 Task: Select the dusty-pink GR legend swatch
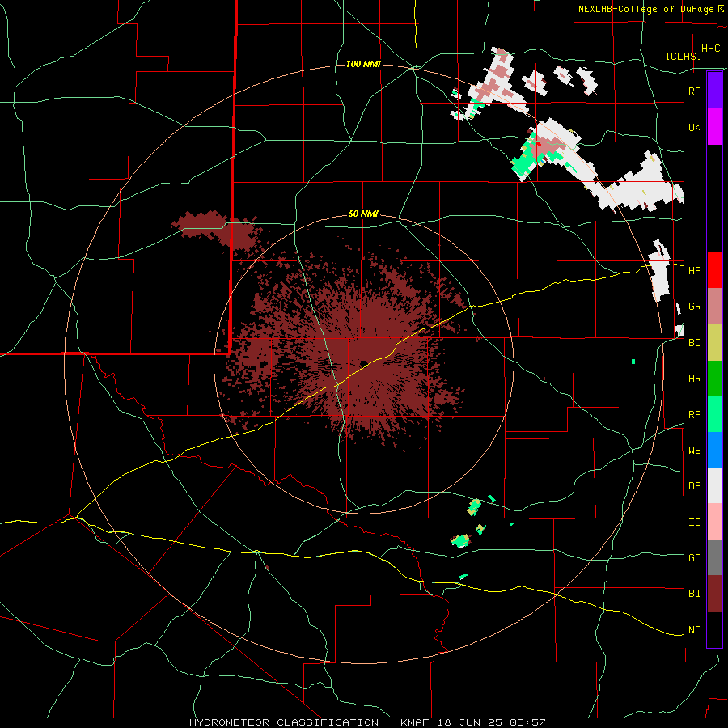coord(714,307)
